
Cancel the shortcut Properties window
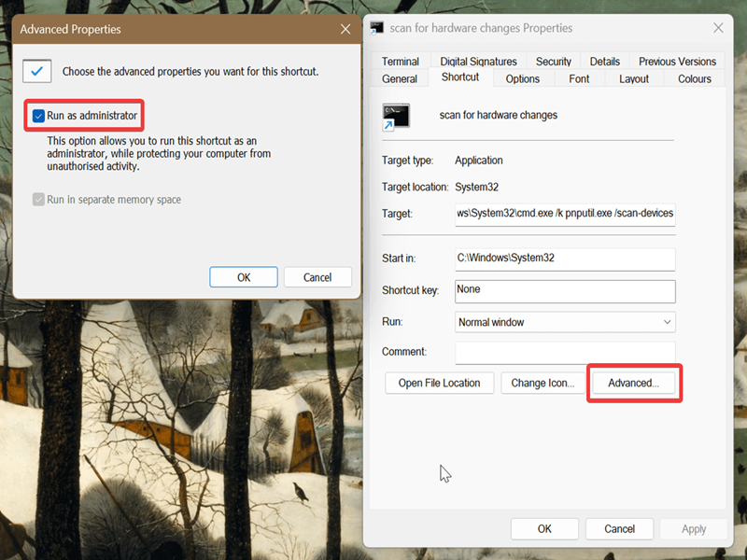(619, 528)
